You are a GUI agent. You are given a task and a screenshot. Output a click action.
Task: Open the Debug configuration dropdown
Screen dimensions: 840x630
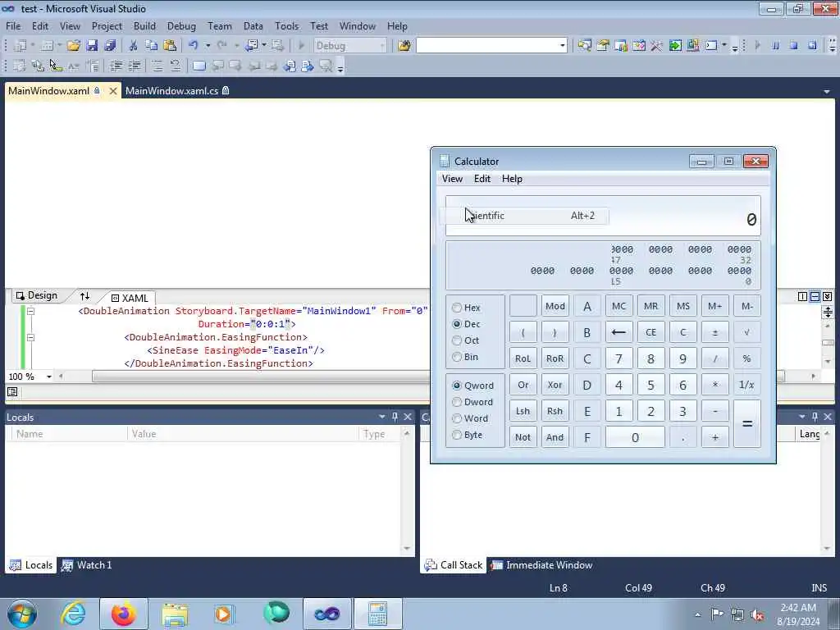pos(382,46)
